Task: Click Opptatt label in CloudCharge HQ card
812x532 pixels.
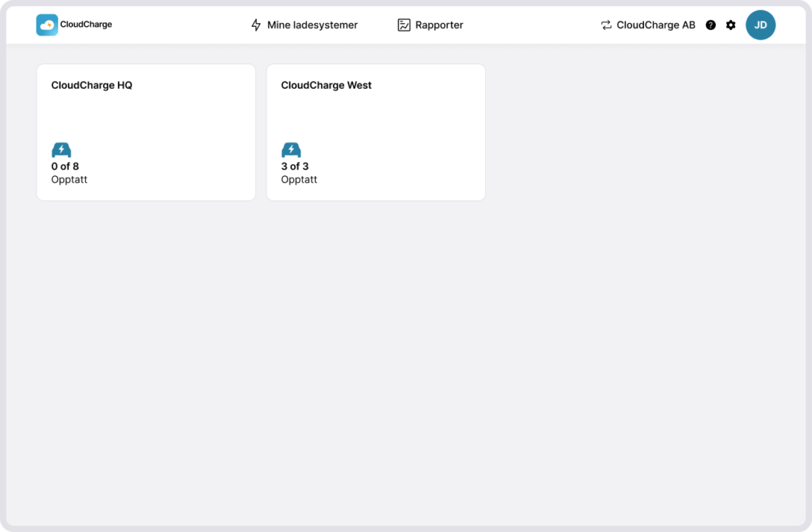Action: pyautogui.click(x=69, y=180)
